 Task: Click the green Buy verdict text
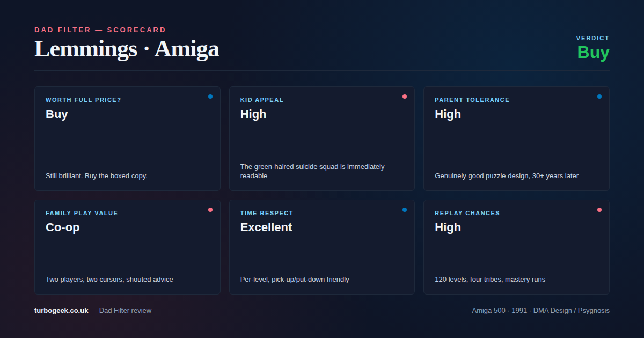pyautogui.click(x=593, y=53)
